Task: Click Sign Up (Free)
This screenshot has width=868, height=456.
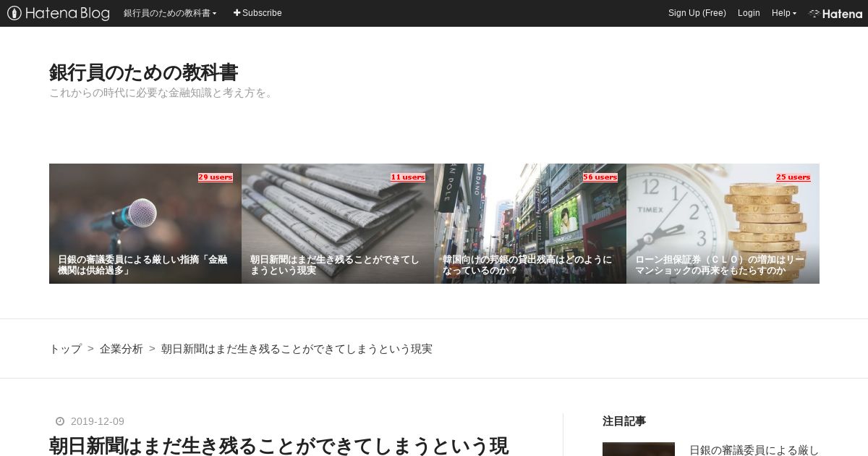Action: pyautogui.click(x=697, y=13)
